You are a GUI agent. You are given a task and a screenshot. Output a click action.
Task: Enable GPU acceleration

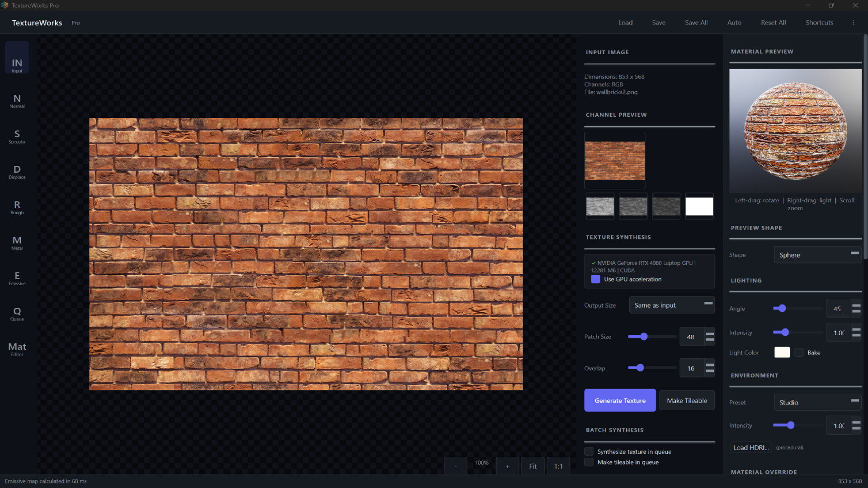coord(595,279)
